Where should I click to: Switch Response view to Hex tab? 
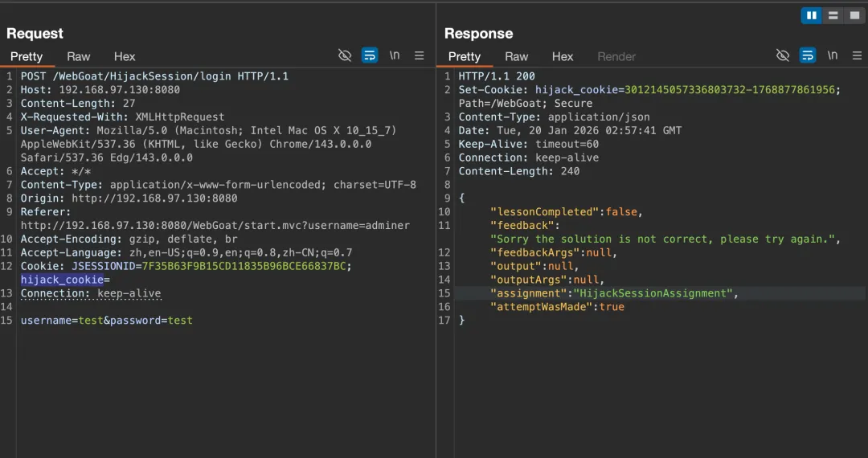pos(563,56)
